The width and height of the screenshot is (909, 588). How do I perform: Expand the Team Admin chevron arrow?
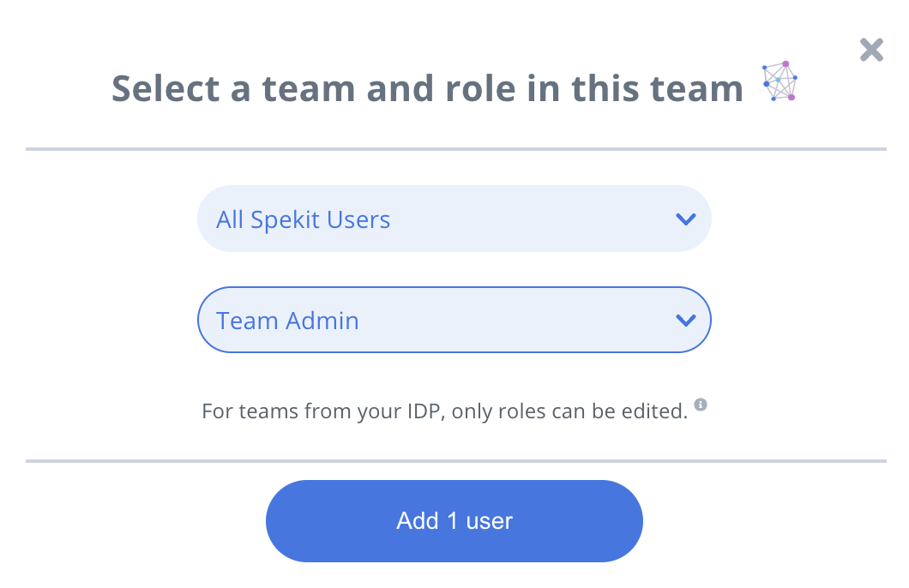tap(686, 320)
